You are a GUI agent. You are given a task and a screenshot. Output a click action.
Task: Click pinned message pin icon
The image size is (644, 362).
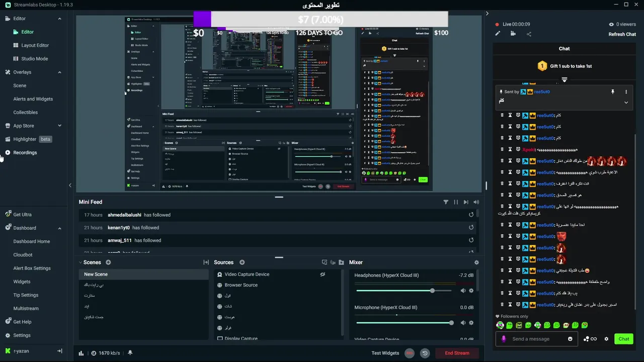tap(612, 92)
